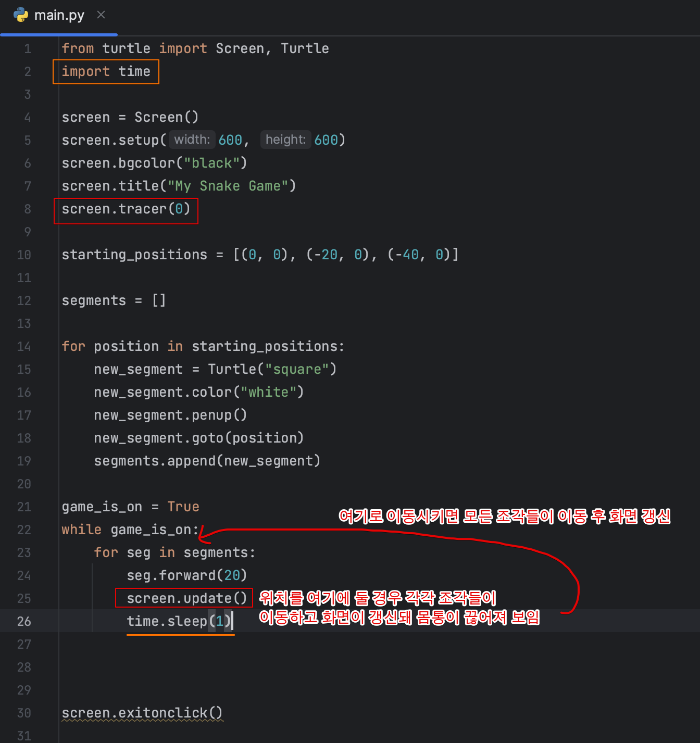Click 'game_is_on = True' on line 21
The image size is (700, 743).
(130, 507)
